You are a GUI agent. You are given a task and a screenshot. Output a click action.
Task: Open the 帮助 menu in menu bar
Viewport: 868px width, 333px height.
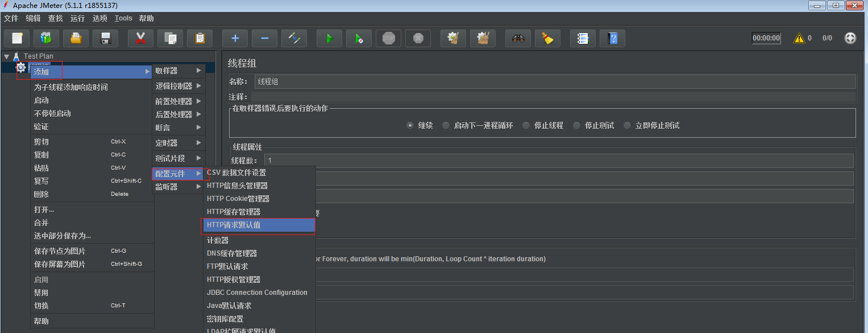tap(146, 18)
